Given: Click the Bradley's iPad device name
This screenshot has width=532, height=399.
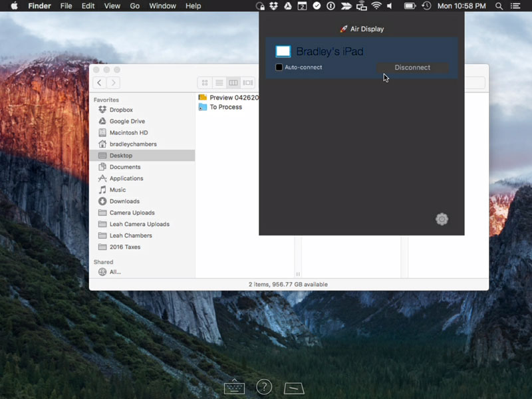Looking at the screenshot, I should 330,52.
